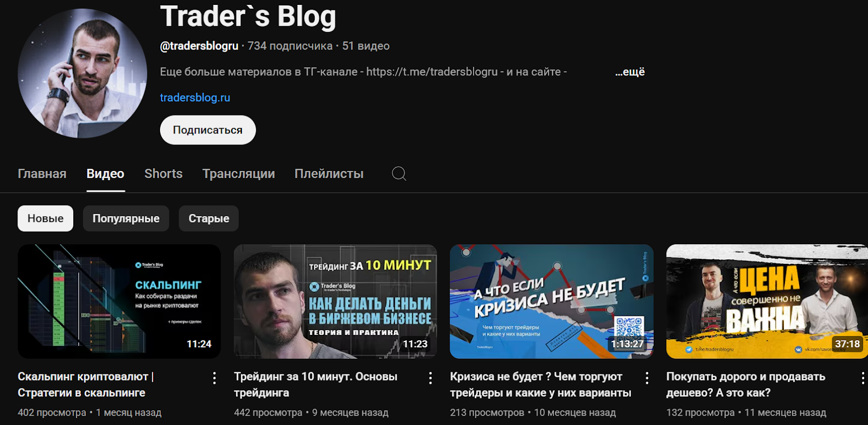Viewport: 868px width, 425px height.
Task: Switch to the Главная tab
Action: coord(42,174)
